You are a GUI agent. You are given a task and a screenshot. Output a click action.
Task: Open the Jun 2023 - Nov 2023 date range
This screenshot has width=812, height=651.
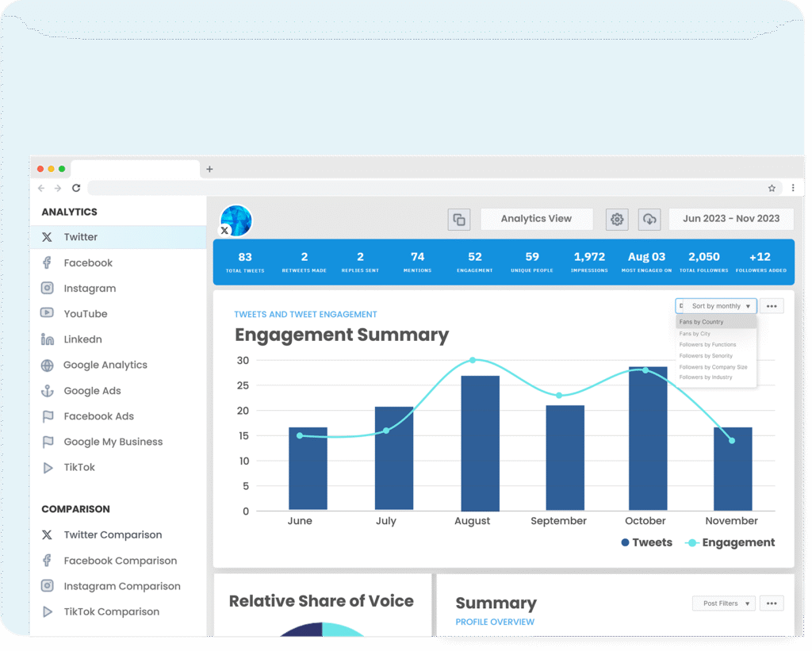pyautogui.click(x=731, y=219)
